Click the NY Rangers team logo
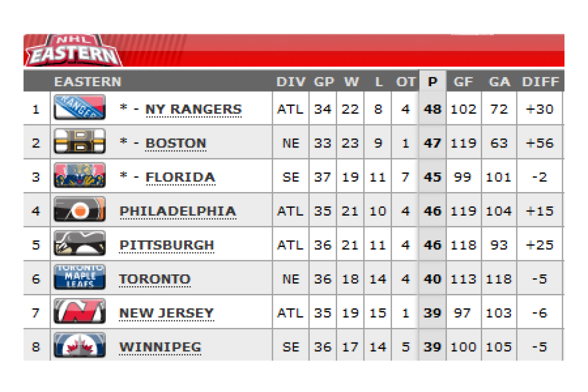588x392 pixels. click(79, 108)
